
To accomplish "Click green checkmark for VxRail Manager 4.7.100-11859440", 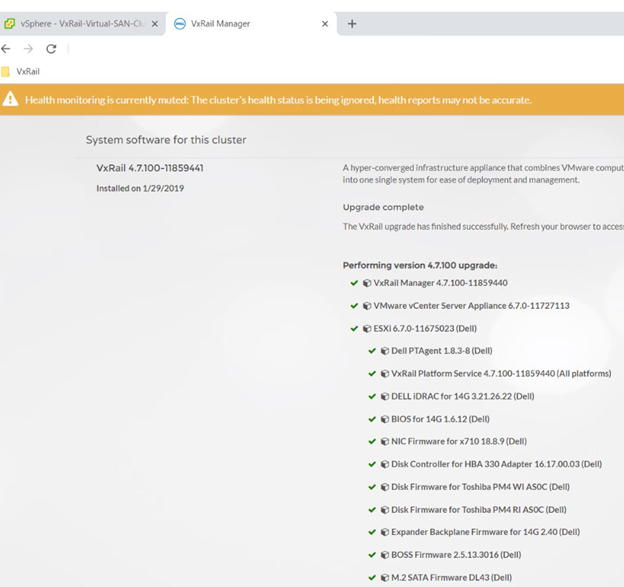I will (x=354, y=283).
